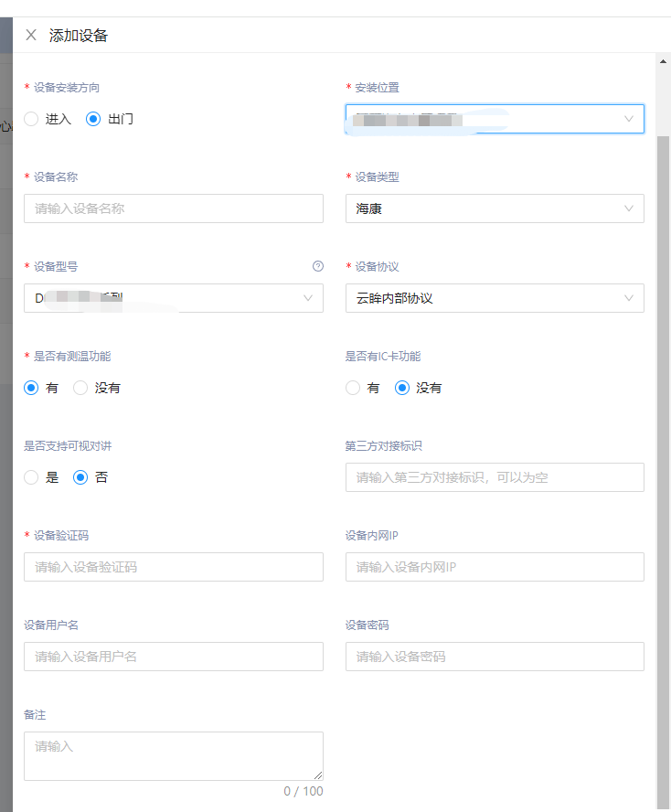Open the 安装位置 dropdown
Image resolution: width=671 pixels, height=812 pixels.
(x=494, y=119)
